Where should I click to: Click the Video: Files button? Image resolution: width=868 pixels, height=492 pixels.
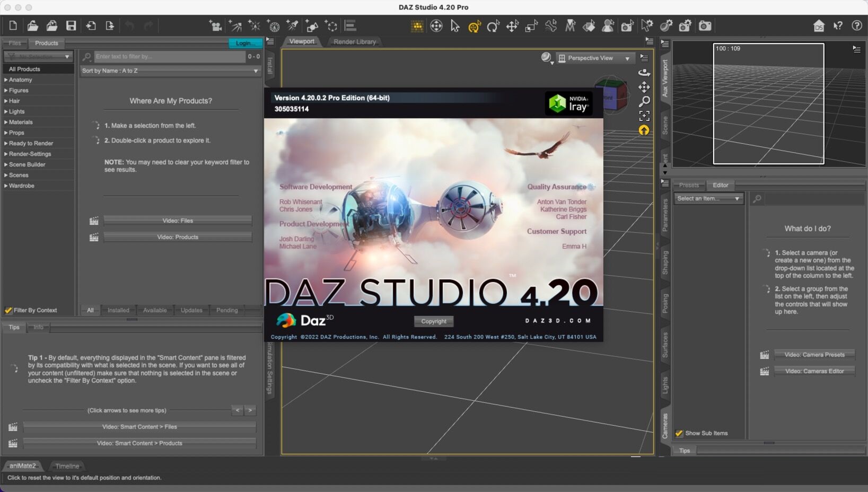[x=178, y=221]
